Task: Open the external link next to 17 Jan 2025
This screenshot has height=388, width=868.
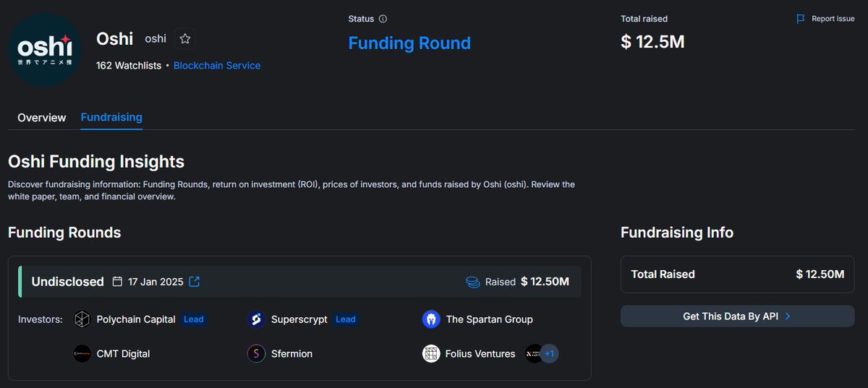Action: 194,282
